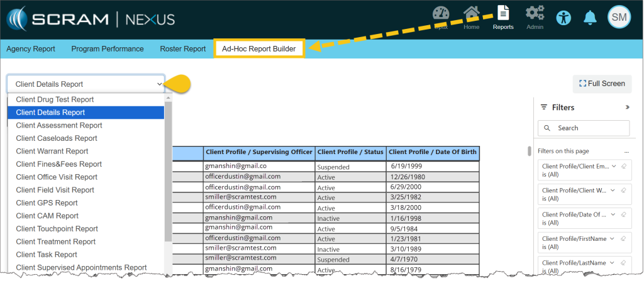Open the Roster Report tab

tap(183, 48)
